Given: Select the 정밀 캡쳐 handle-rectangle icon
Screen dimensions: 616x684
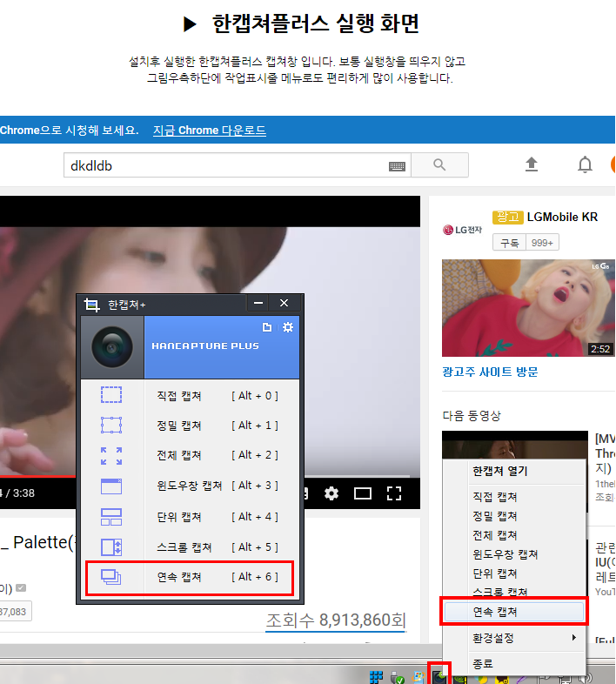Looking at the screenshot, I should pyautogui.click(x=111, y=425).
